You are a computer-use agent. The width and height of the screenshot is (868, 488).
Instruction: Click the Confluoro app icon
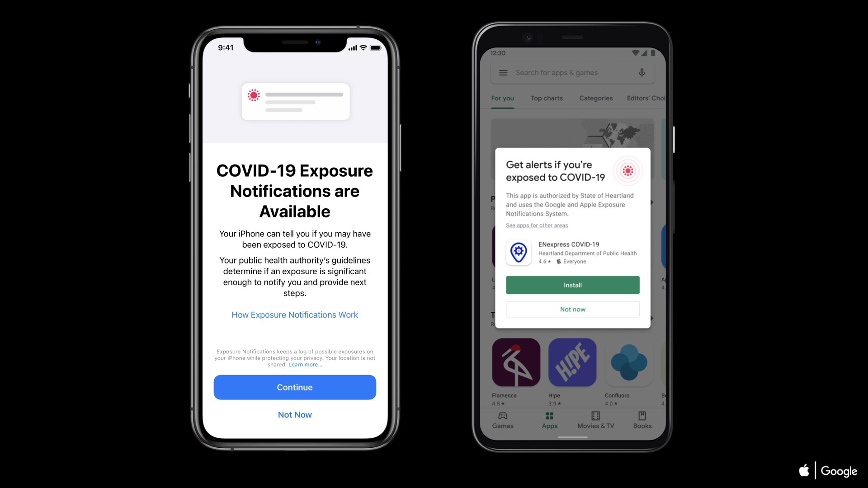click(629, 362)
